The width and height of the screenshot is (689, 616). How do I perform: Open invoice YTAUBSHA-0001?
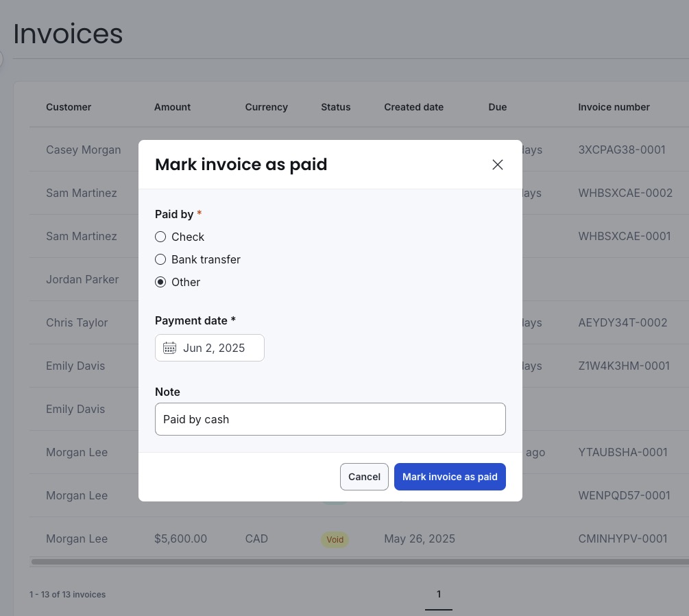(622, 453)
